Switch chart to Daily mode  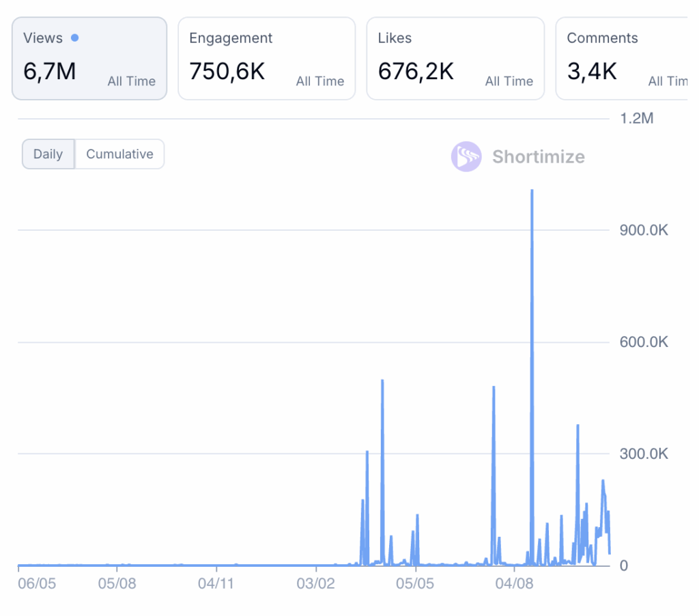pos(48,154)
